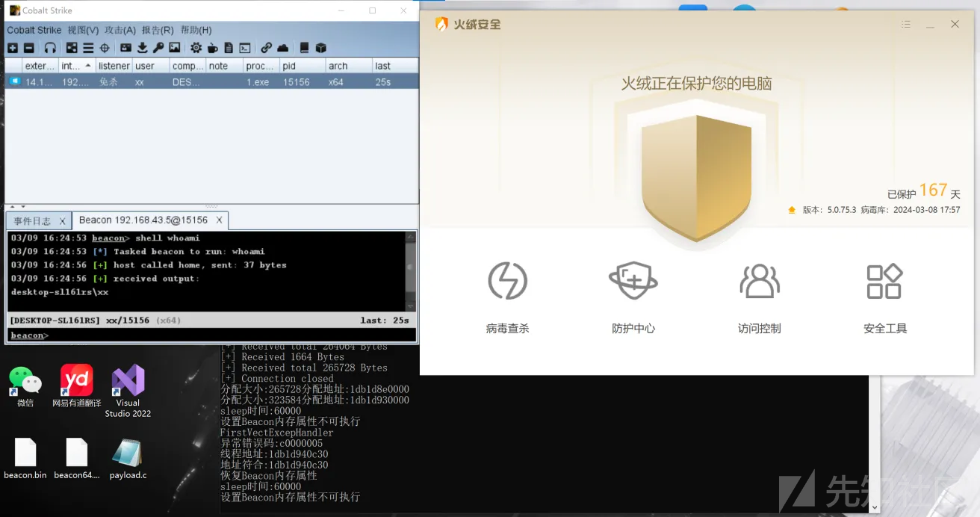Screen dimensions: 980x517
Task: Open screenshots with the picture icon
Action: pyautogui.click(x=175, y=48)
